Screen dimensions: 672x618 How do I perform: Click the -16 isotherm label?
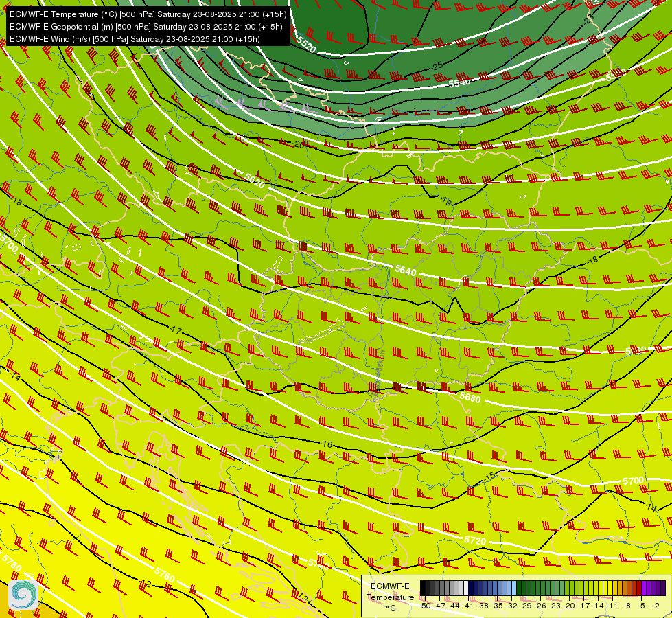(x=327, y=444)
